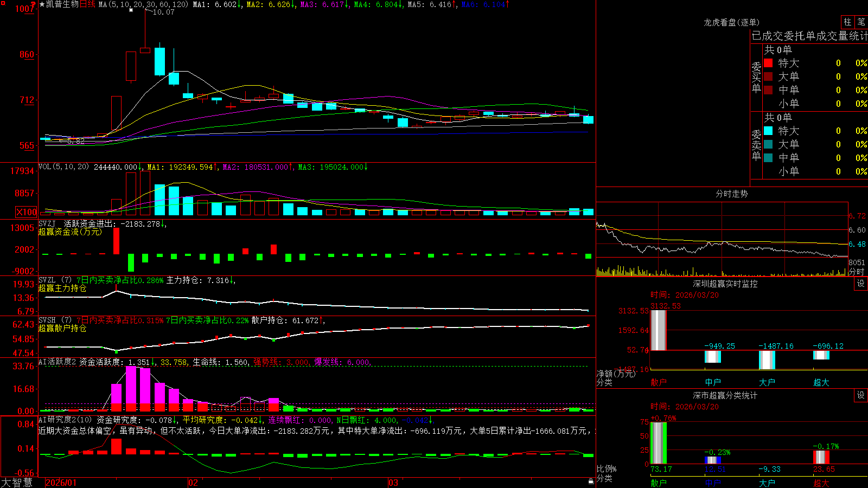The image size is (868, 488).
Task: Click the 超大 bar labeled -696.12
Action: tap(821, 355)
